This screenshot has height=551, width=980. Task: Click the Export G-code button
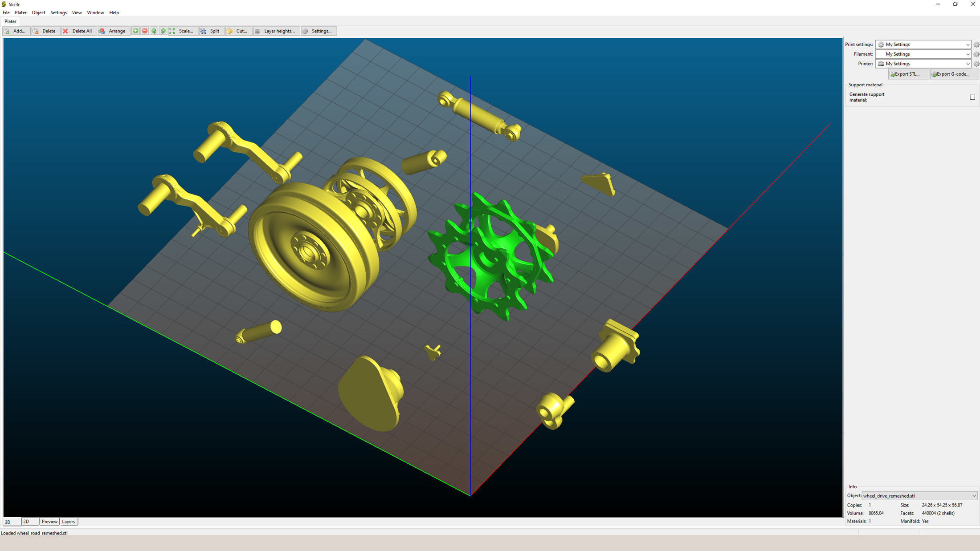(952, 74)
